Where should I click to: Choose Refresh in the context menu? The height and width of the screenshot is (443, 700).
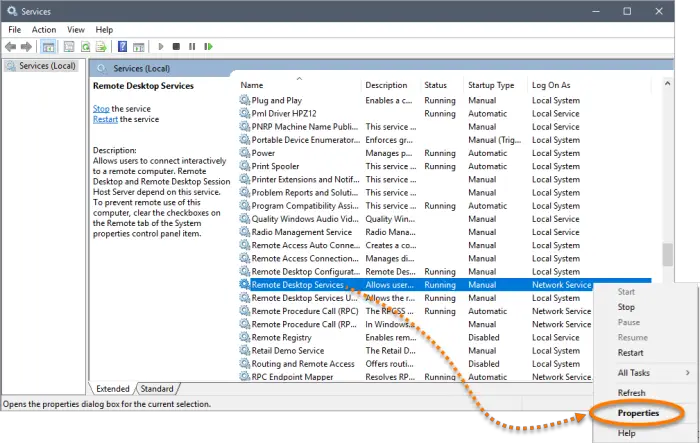pos(631,393)
